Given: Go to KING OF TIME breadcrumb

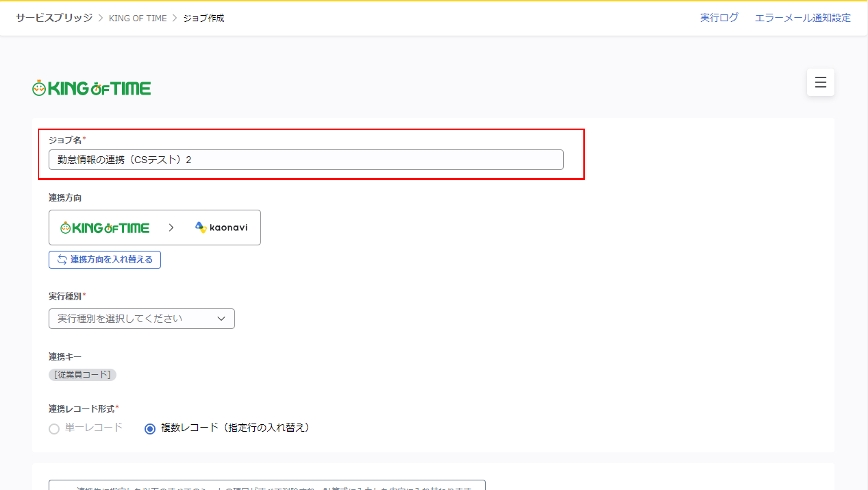Looking at the screenshot, I should tap(137, 18).
